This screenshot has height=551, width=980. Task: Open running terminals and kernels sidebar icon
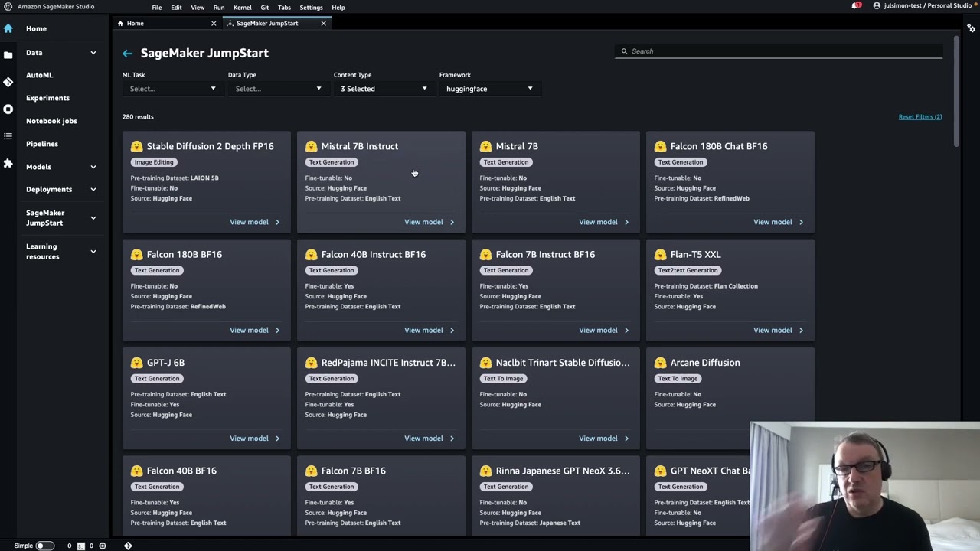click(8, 109)
